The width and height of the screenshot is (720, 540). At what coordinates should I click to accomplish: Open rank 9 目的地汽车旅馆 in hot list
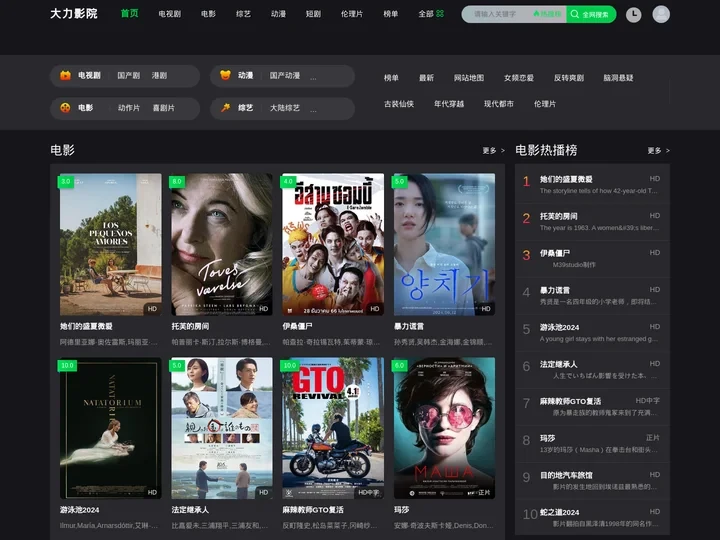pos(592,481)
